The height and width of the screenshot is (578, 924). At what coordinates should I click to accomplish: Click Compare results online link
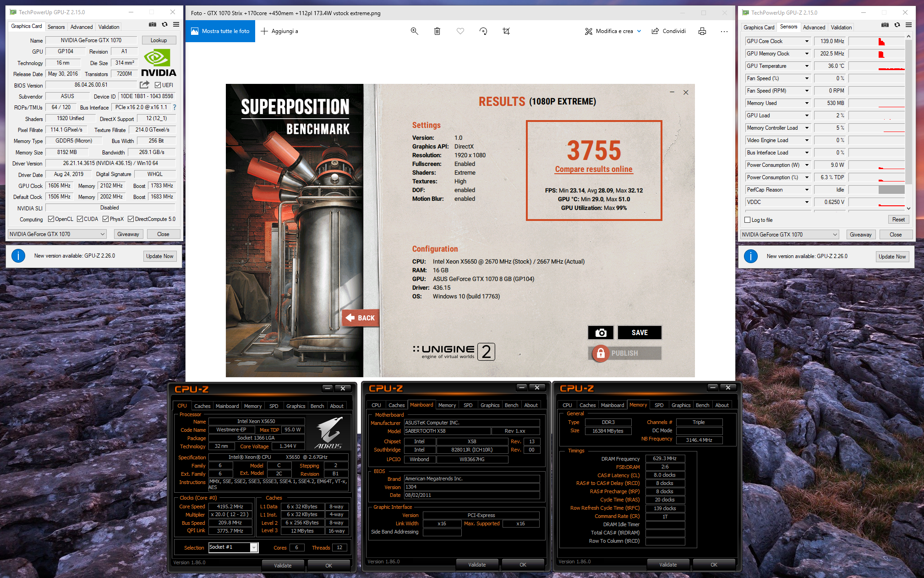coord(594,169)
